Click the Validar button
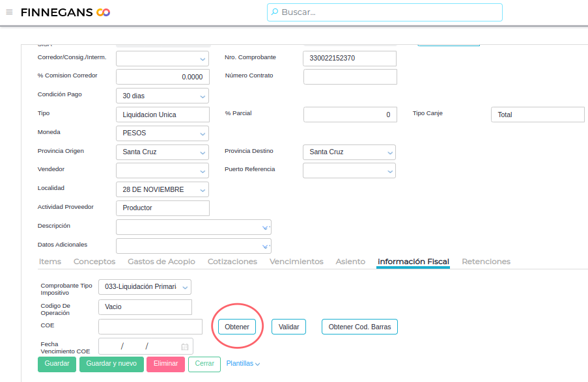 click(288, 327)
